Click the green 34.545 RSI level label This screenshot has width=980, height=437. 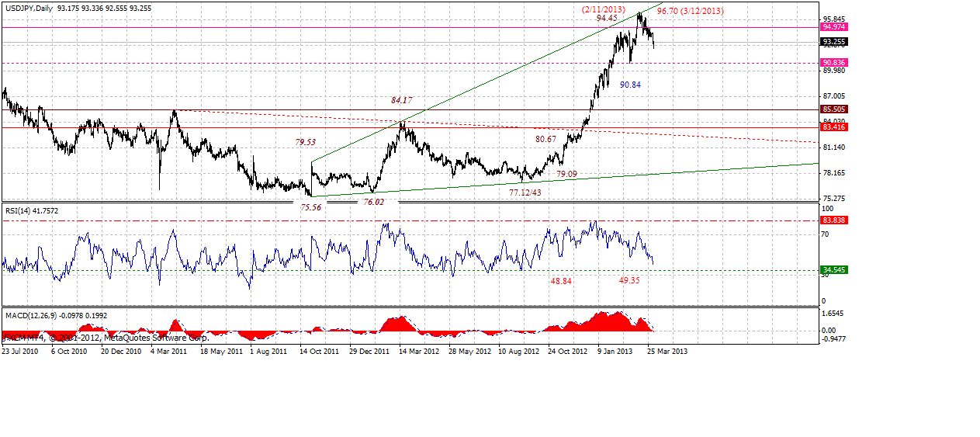point(833,270)
